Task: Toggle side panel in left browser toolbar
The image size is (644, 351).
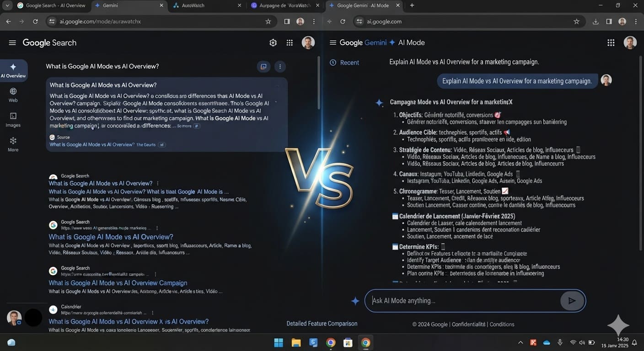Action: coord(287,21)
